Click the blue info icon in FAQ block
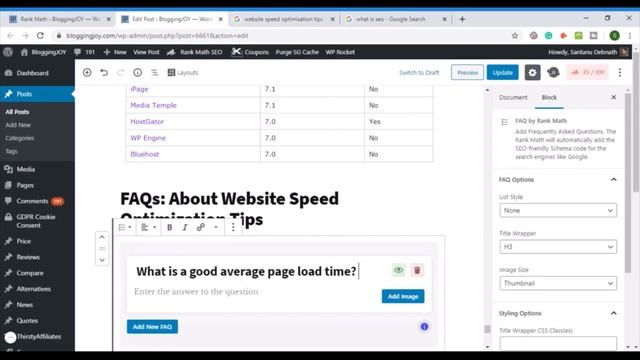 (x=424, y=327)
